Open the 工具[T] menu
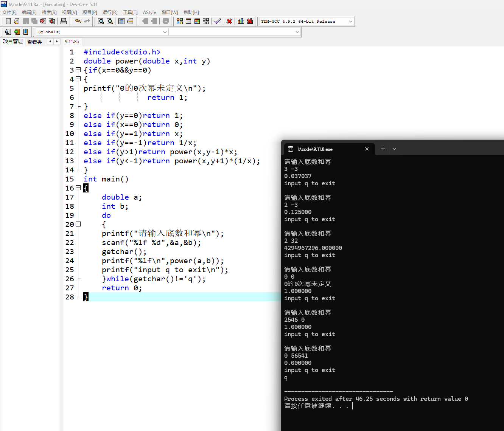This screenshot has width=504, height=431. [x=130, y=12]
